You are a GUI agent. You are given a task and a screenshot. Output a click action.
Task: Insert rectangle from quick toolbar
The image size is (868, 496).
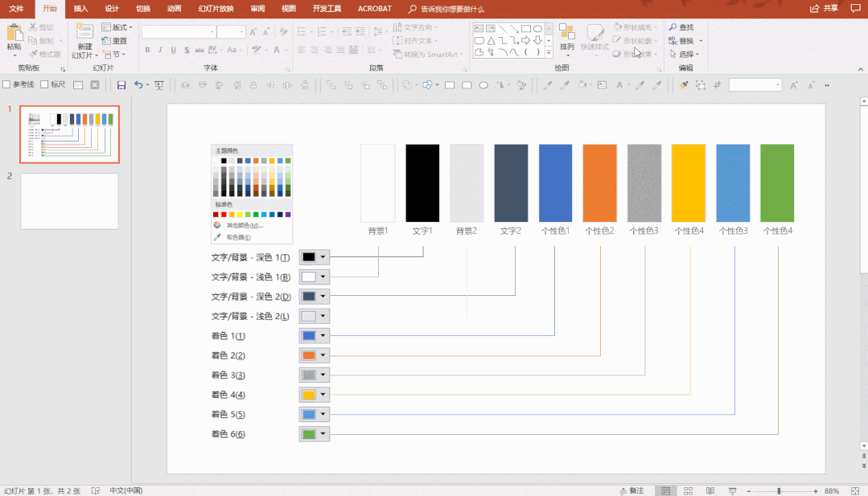(x=450, y=85)
